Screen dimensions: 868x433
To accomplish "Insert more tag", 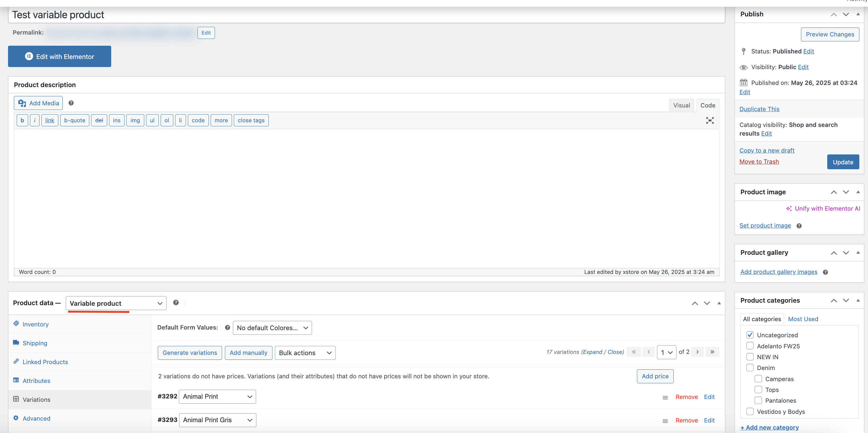I will pos(221,120).
